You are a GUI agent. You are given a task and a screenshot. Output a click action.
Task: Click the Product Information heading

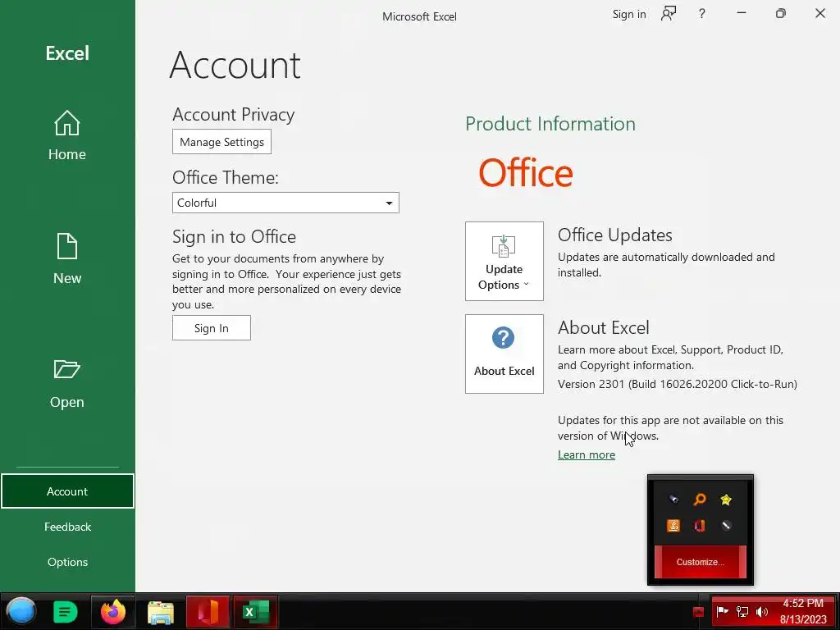tap(550, 124)
